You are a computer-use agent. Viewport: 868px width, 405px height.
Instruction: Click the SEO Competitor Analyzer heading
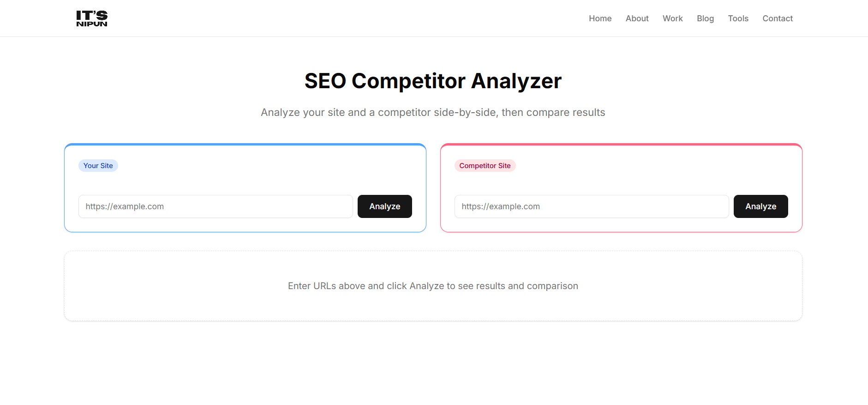[433, 80]
